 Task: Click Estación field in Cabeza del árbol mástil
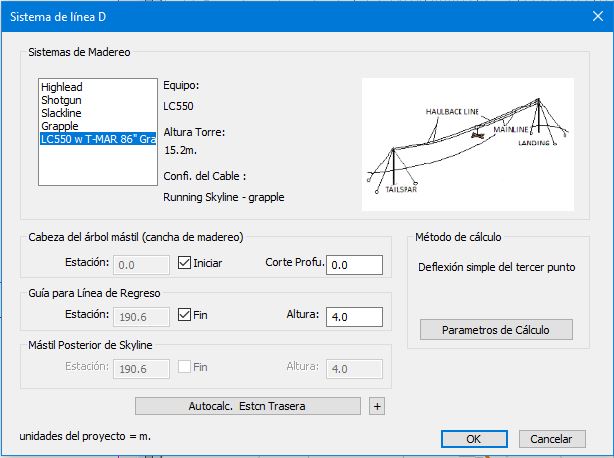[141, 264]
